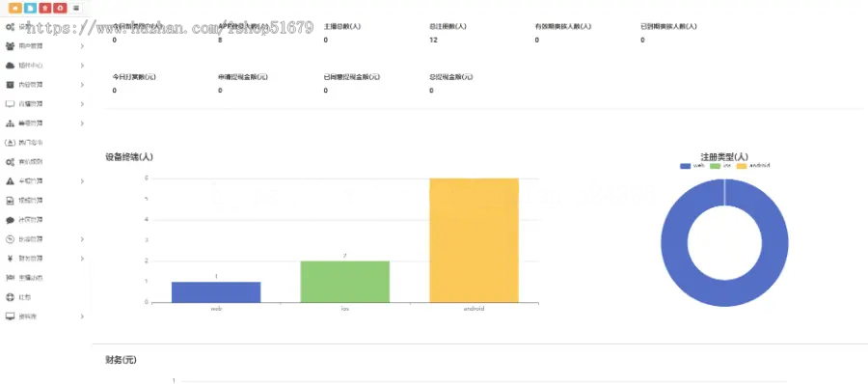
Task: Click the life-ring icon beside 红包
Action: click(x=10, y=297)
